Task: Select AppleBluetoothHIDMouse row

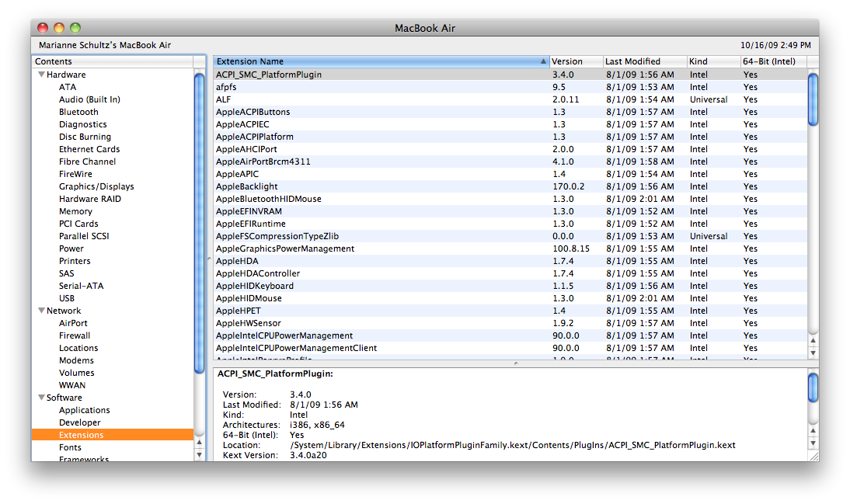Action: [510, 200]
